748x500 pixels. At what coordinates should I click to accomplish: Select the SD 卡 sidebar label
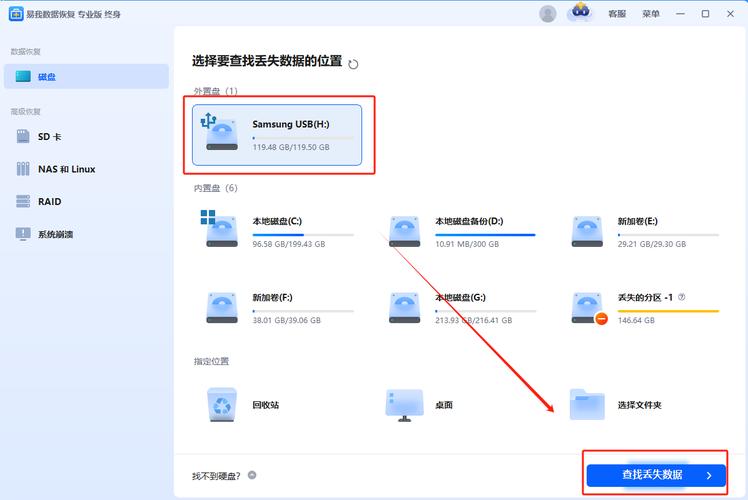tap(50, 137)
